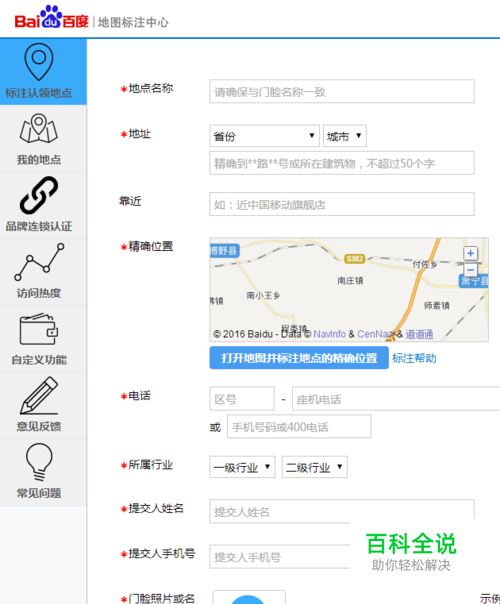The image size is (500, 604).
Task: Expand the 一级行业 industry dropdown
Action: click(242, 467)
